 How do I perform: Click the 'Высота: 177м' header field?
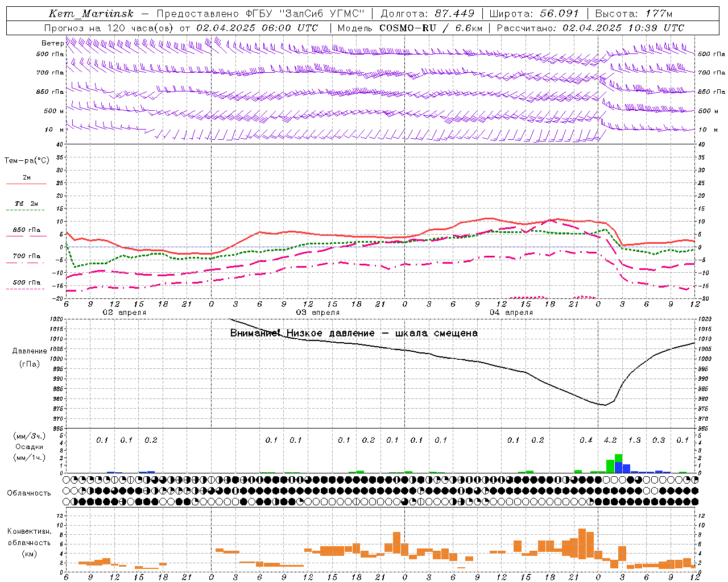click(634, 14)
